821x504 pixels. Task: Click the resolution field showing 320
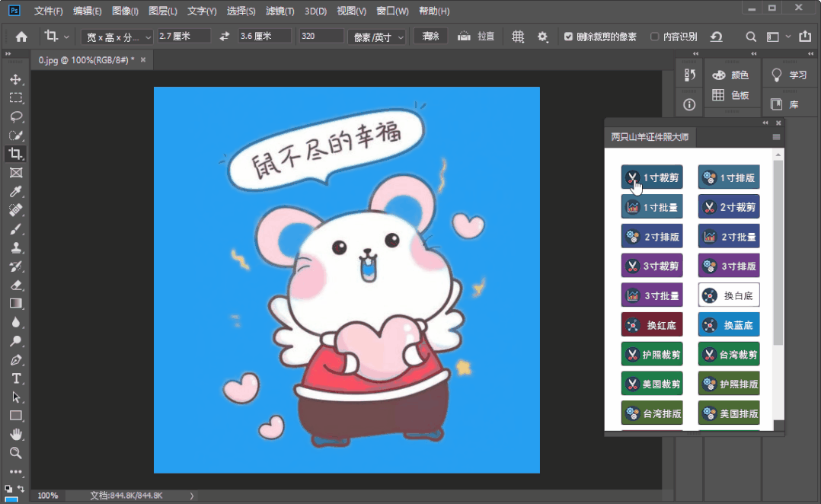click(x=321, y=36)
